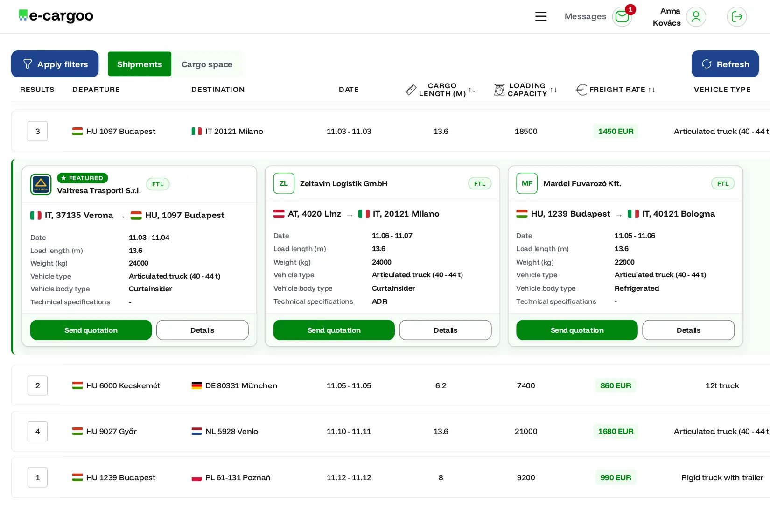Send quotation to Mardel Fuvarozó Kft.
The width and height of the screenshot is (770, 532).
point(577,330)
